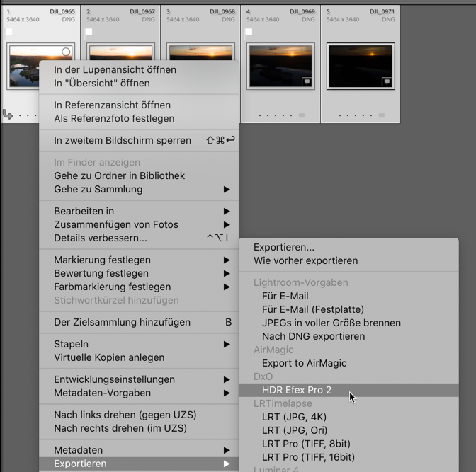Toggle flag on DJI_0967 thumbnail cell

coord(89,32)
